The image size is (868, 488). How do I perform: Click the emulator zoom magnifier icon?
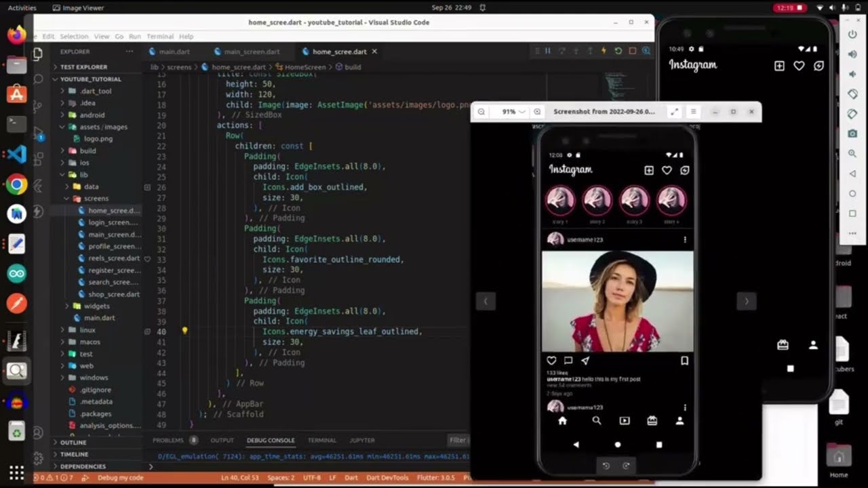click(852, 154)
